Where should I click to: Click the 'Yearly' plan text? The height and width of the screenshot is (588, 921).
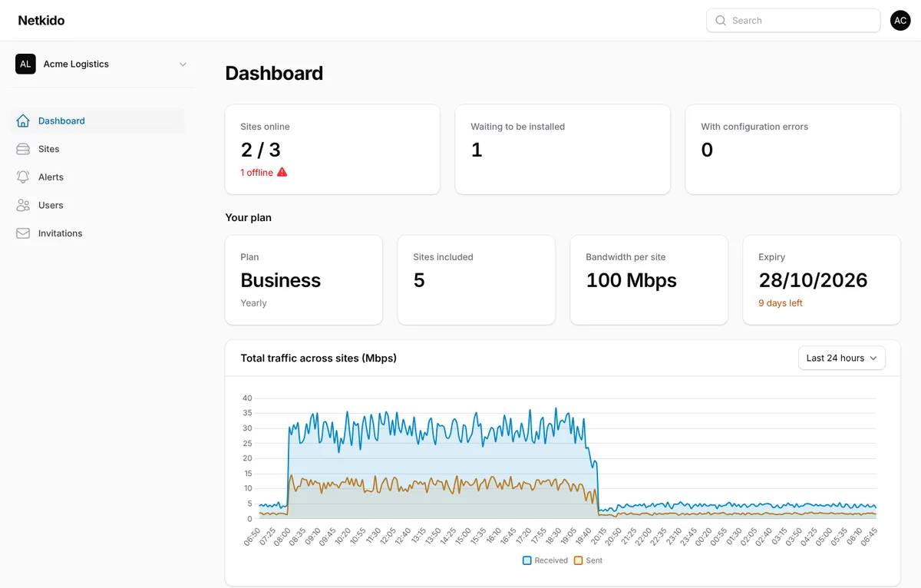pyautogui.click(x=254, y=303)
